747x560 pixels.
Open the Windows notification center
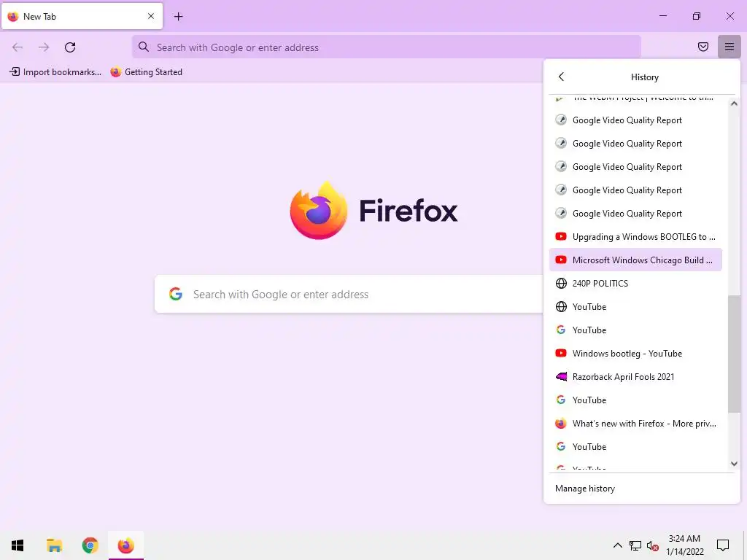click(723, 545)
